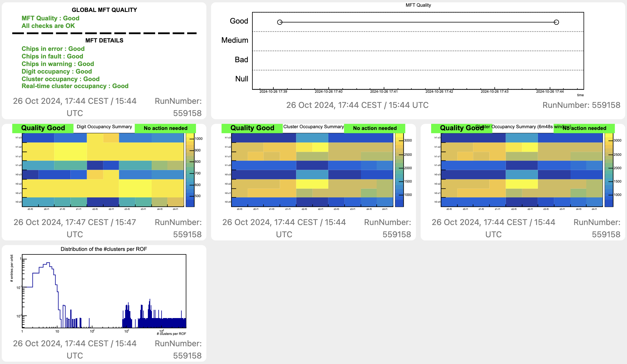Click 'Real-time cluster occupancy : Good' line

[75, 86]
